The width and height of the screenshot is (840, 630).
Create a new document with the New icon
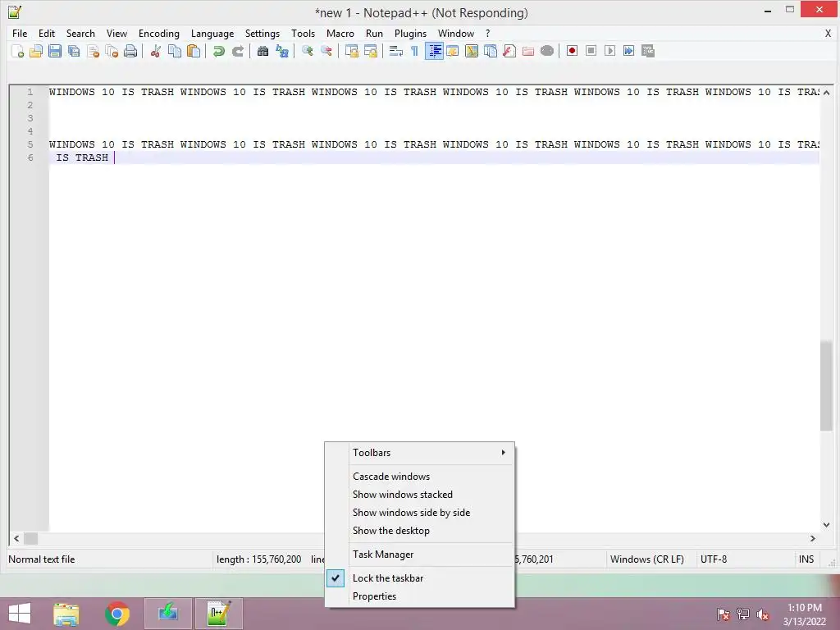point(17,51)
